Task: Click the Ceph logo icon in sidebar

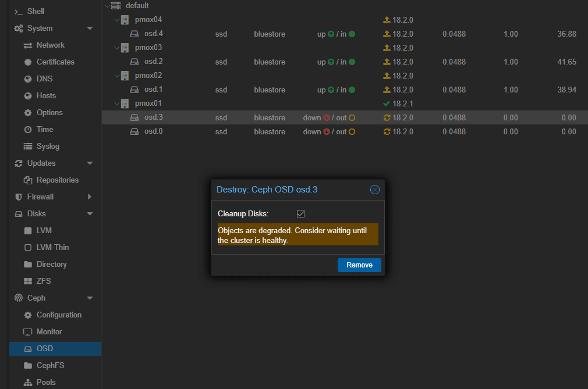Action: click(x=19, y=298)
